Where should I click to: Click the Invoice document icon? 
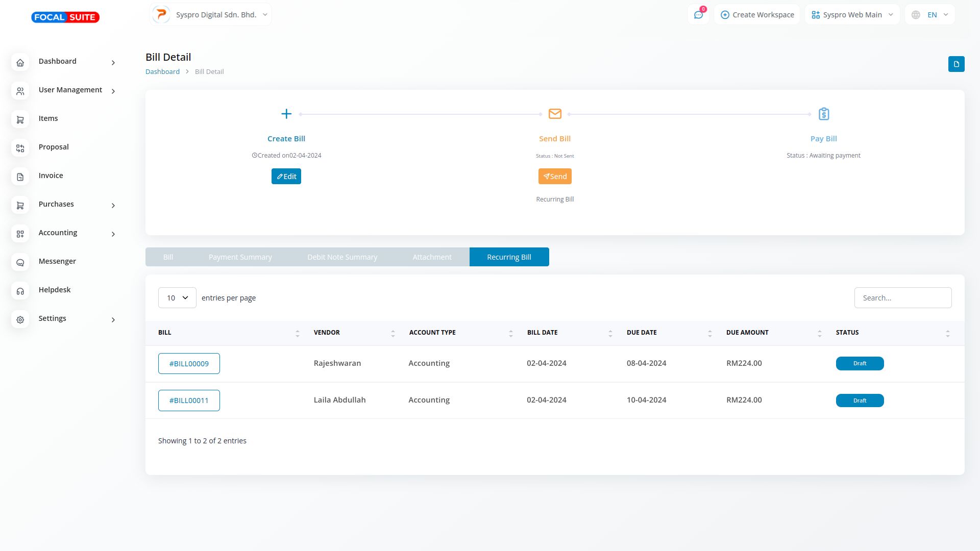click(20, 177)
